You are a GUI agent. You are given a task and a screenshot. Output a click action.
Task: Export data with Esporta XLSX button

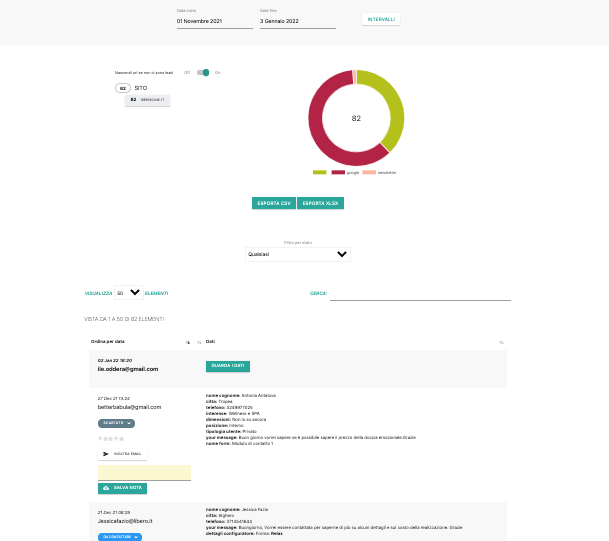[x=320, y=203]
